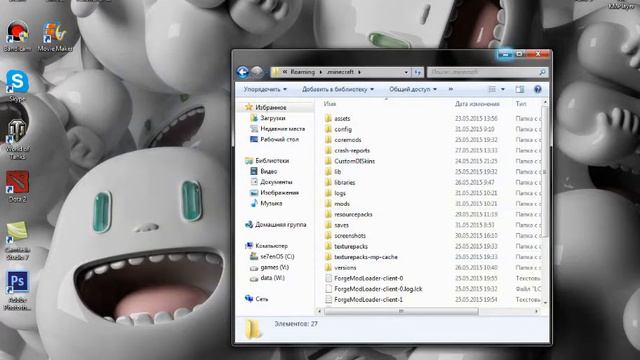The width and height of the screenshot is (640, 360).
Task: Select drive data (W:)
Action: 272,278
